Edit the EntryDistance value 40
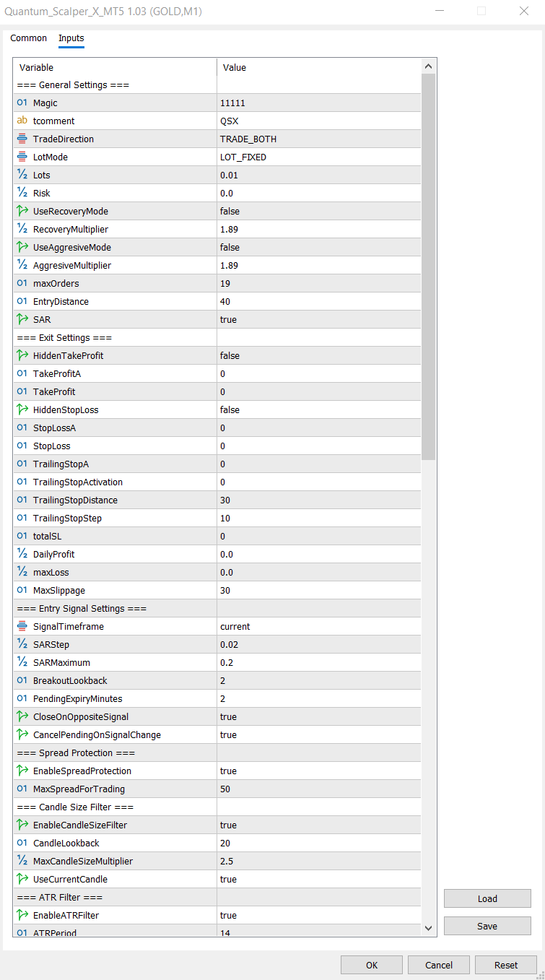The width and height of the screenshot is (545, 980). click(x=319, y=302)
